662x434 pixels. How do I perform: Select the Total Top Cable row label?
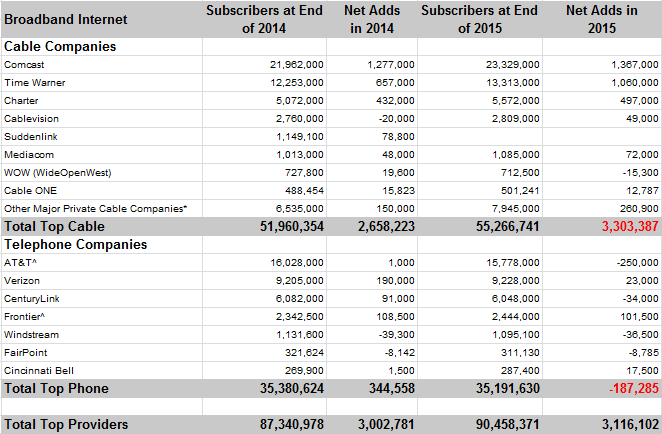tap(54, 227)
